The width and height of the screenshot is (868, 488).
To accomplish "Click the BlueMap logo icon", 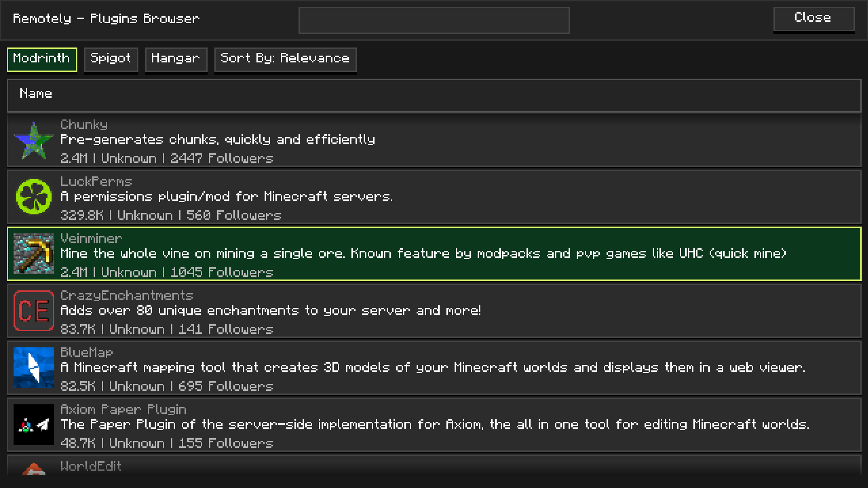I will pos(33,368).
